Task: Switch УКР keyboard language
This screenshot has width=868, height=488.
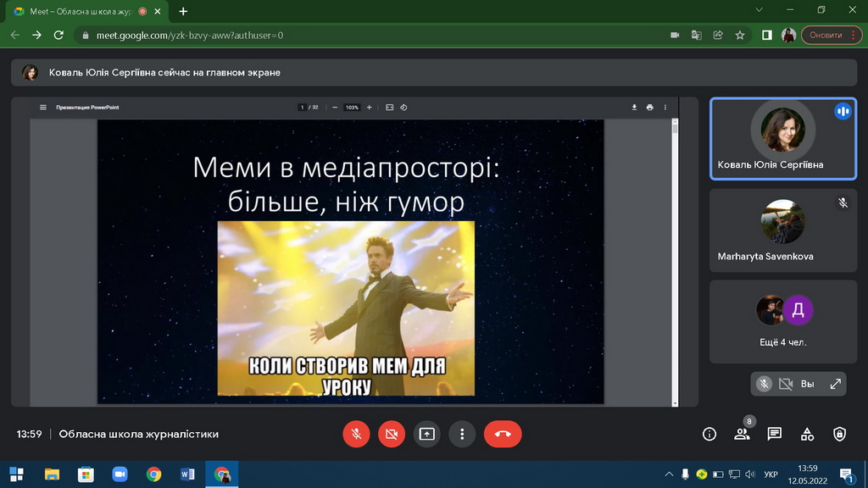Action: (x=771, y=474)
